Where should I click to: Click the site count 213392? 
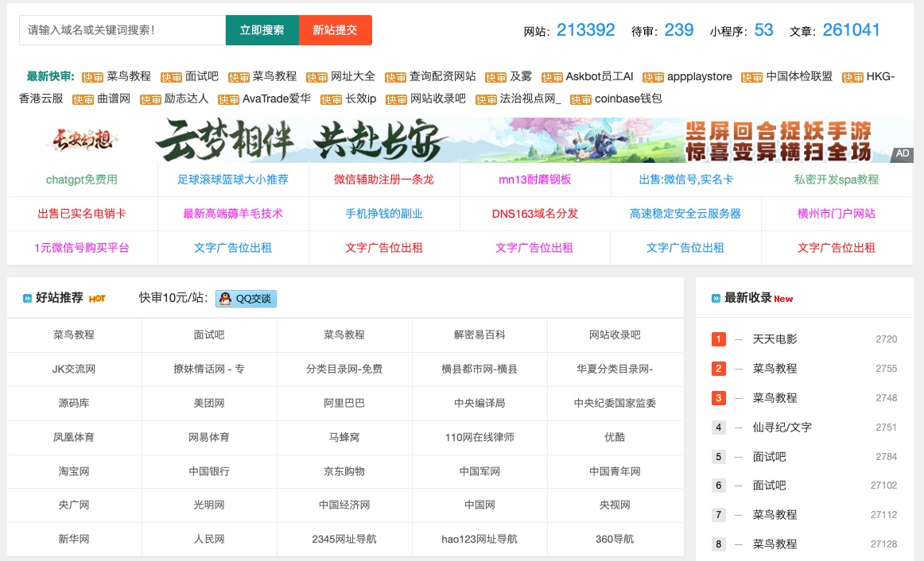(586, 30)
